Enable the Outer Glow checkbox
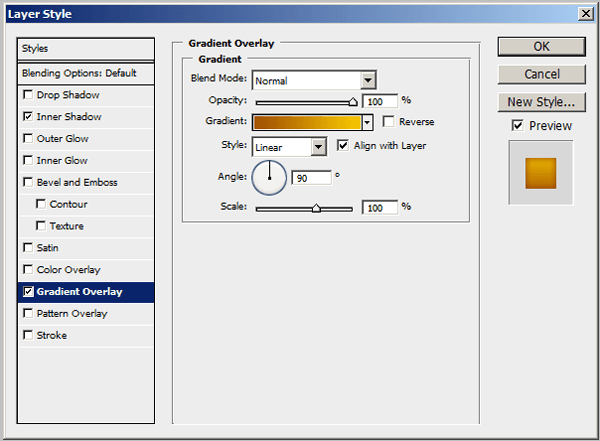This screenshot has height=441, width=600. coord(28,138)
